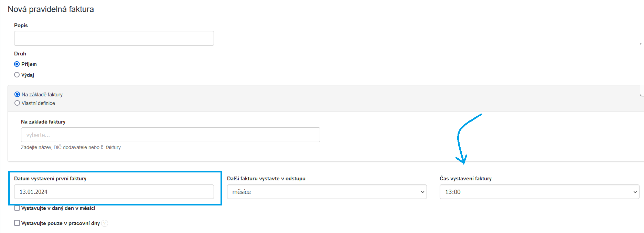Click the Datum vystavení první faktury label

tap(50, 179)
